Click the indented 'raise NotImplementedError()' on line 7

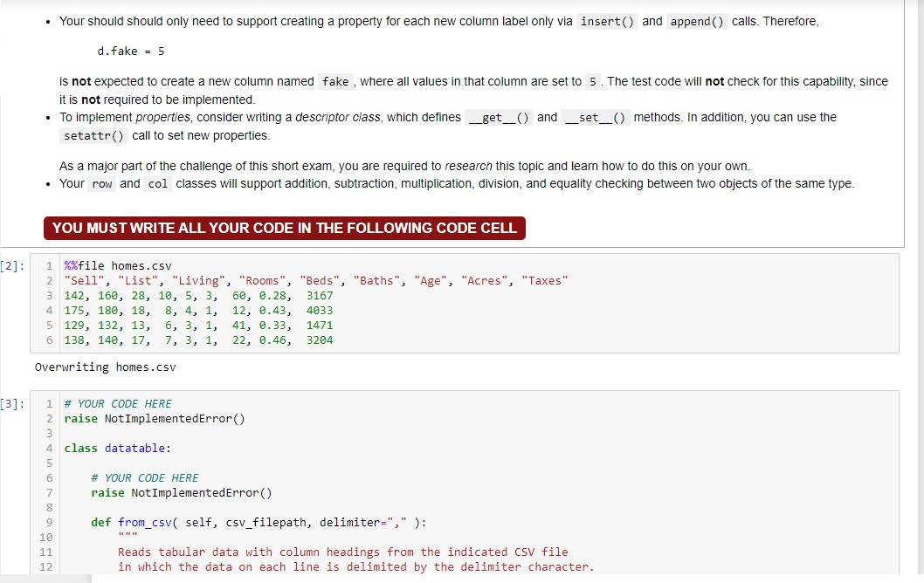pos(182,493)
